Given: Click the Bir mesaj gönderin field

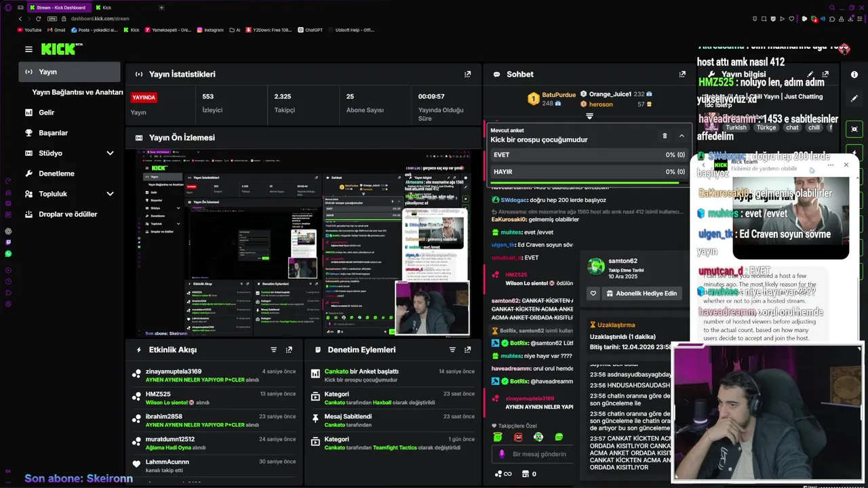Looking at the screenshot, I should coord(539,454).
